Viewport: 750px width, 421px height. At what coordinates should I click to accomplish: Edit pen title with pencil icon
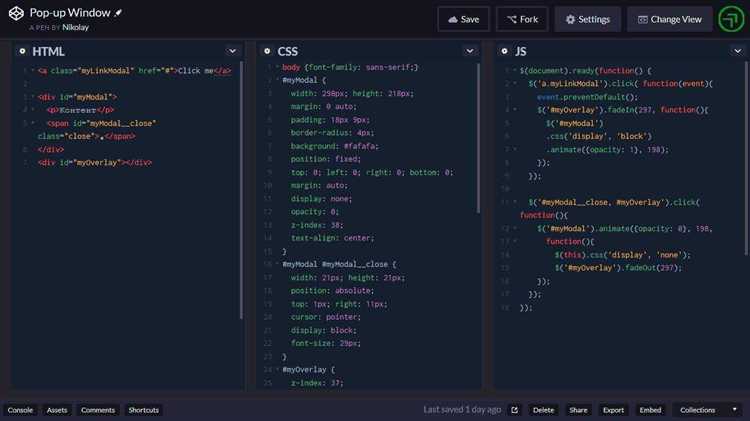[x=118, y=13]
